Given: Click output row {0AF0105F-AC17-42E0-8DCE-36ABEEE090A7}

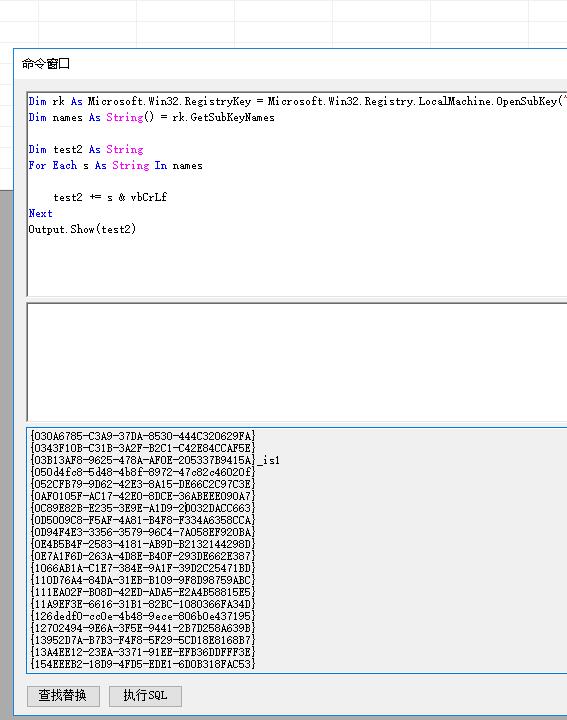Looking at the screenshot, I should pyautogui.click(x=143, y=496).
